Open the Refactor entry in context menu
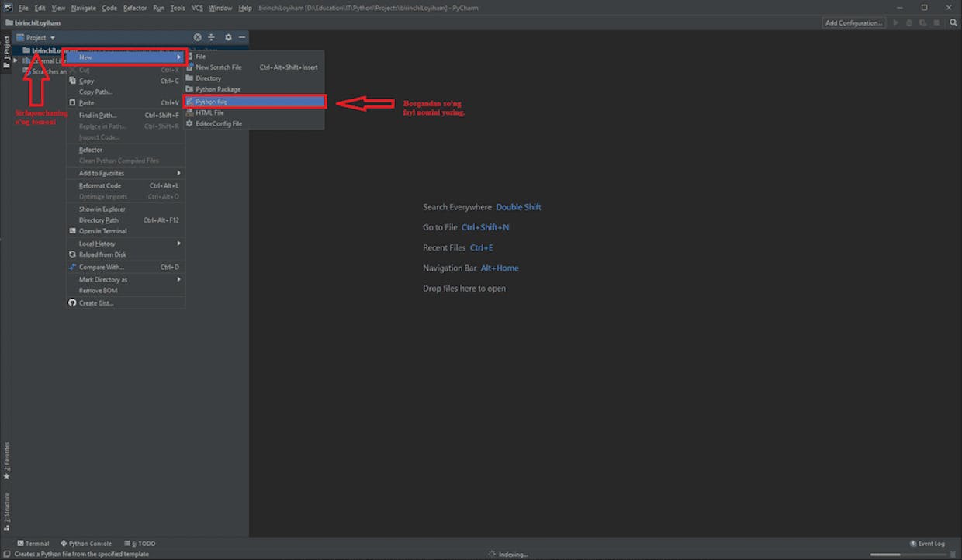 [125, 150]
